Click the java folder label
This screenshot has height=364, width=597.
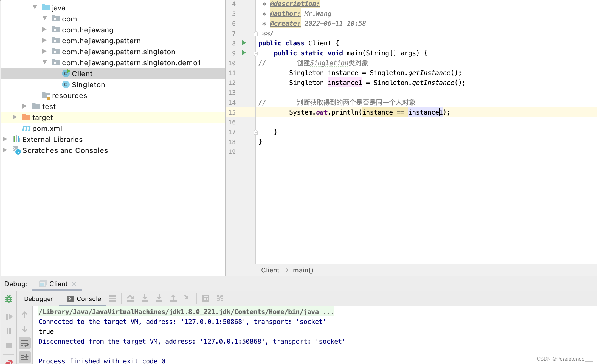[x=59, y=8]
